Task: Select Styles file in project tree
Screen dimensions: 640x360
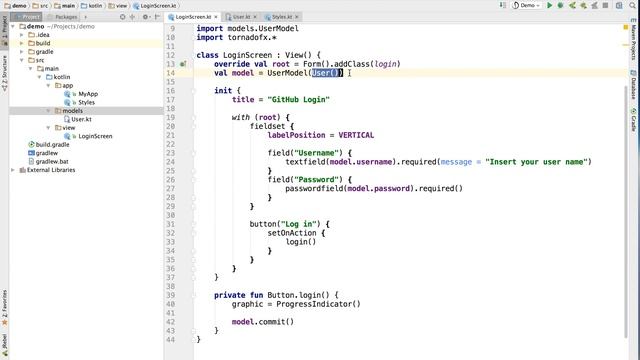Action: (x=86, y=102)
